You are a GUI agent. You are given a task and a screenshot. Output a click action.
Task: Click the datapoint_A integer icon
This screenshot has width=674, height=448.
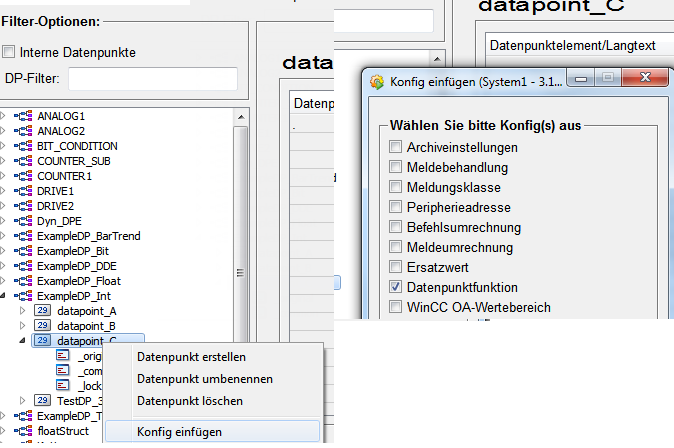coord(43,311)
